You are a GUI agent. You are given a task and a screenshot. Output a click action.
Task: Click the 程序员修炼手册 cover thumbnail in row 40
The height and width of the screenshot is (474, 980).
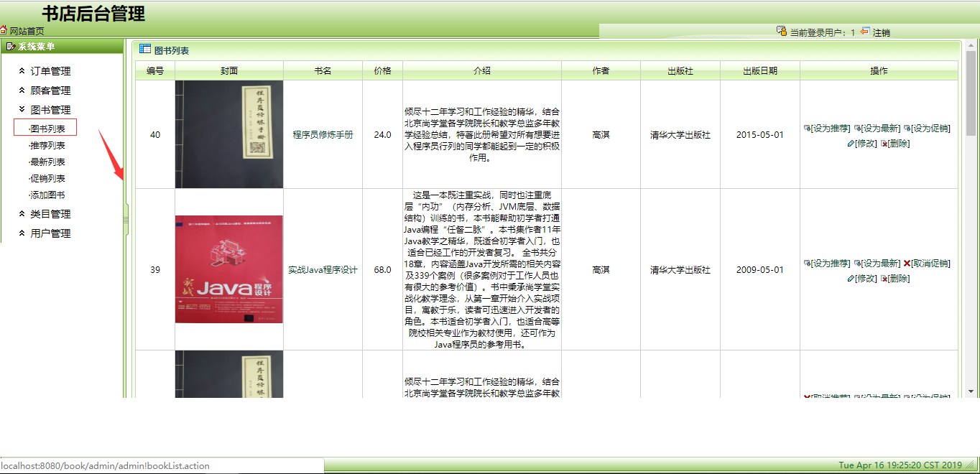click(x=229, y=134)
